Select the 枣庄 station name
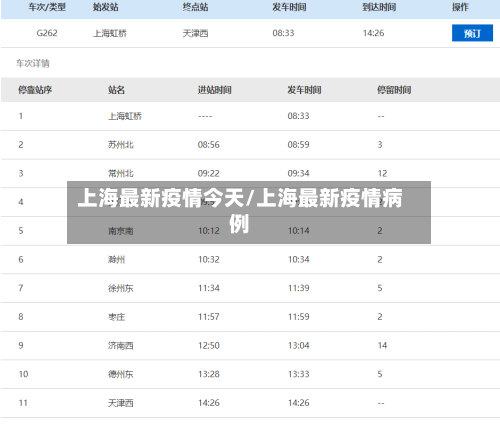 point(116,317)
